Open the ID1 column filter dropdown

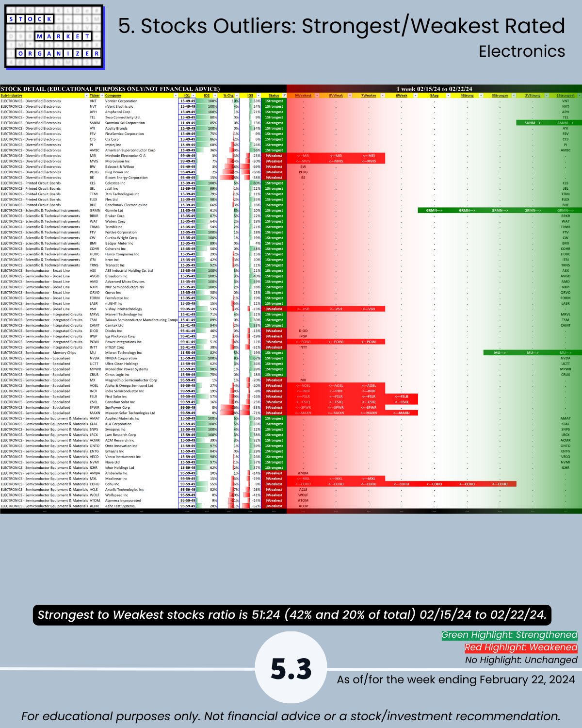click(194, 96)
